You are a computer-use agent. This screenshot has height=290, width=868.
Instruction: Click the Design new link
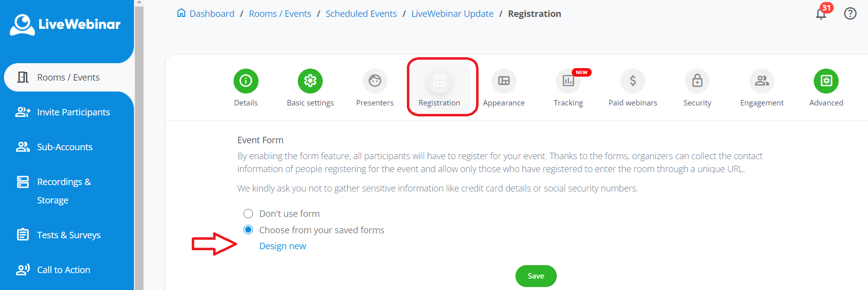coord(282,246)
